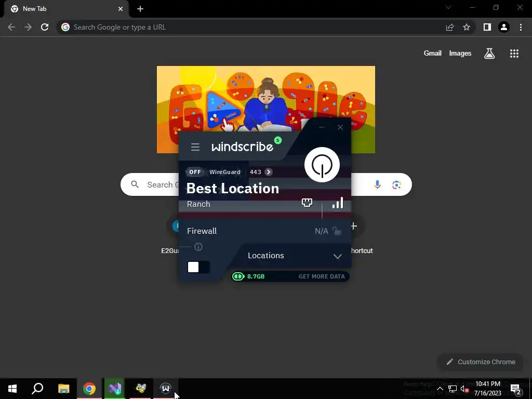532x399 pixels.
Task: Open the Google apps grid
Action: pos(514,54)
